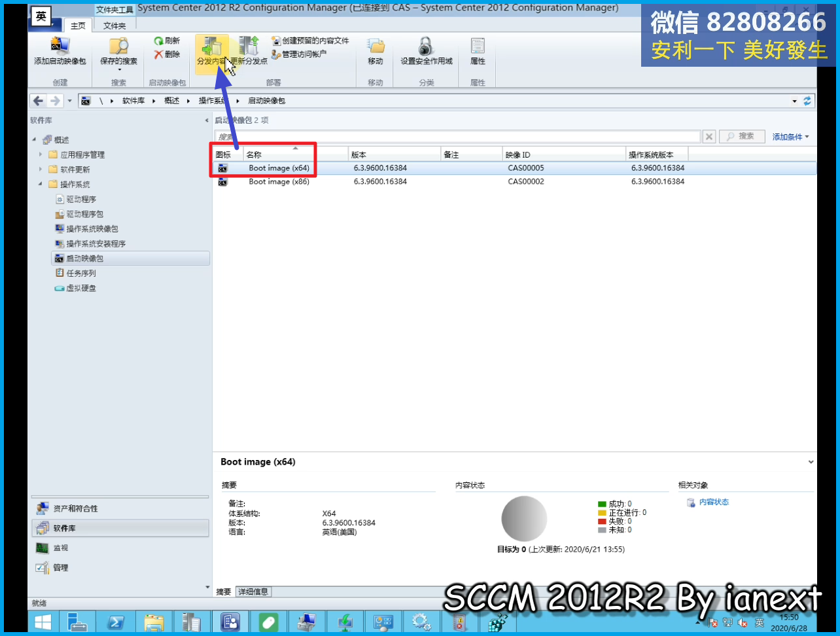Click Add Boot Image (添加启动映像包) ribbon icon
This screenshot has height=636, width=840.
point(60,51)
